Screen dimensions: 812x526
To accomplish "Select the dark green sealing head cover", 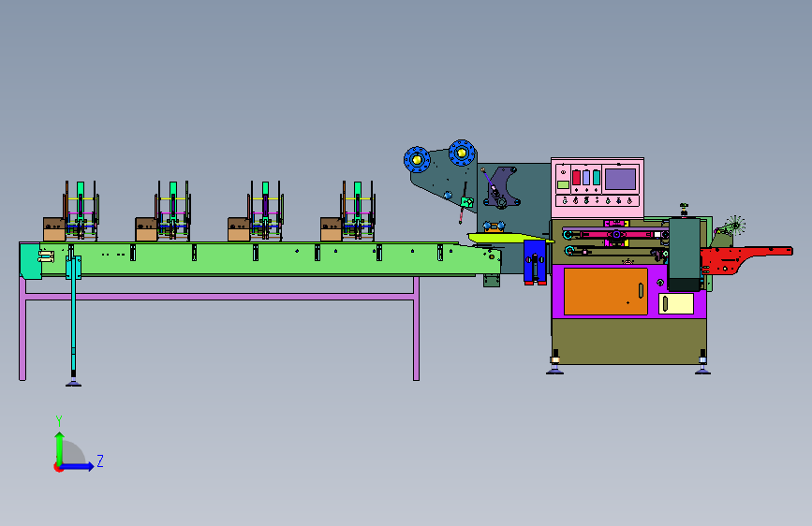I will coord(684,254).
